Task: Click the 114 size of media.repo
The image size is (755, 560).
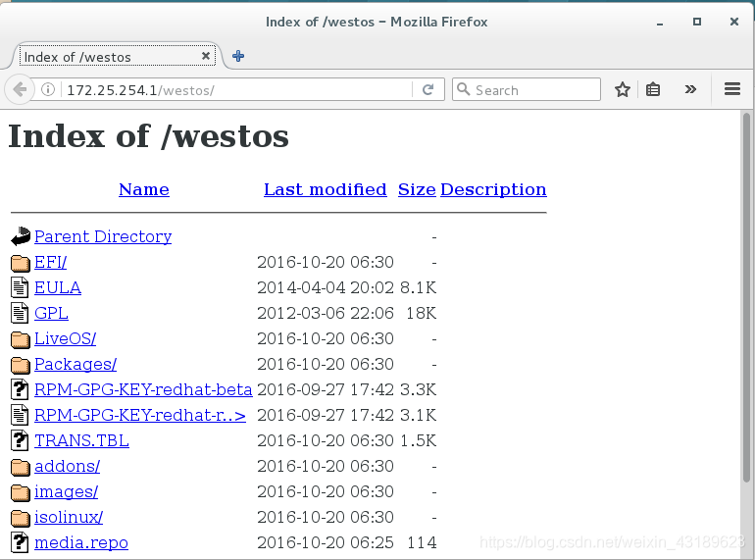Action: point(422,542)
